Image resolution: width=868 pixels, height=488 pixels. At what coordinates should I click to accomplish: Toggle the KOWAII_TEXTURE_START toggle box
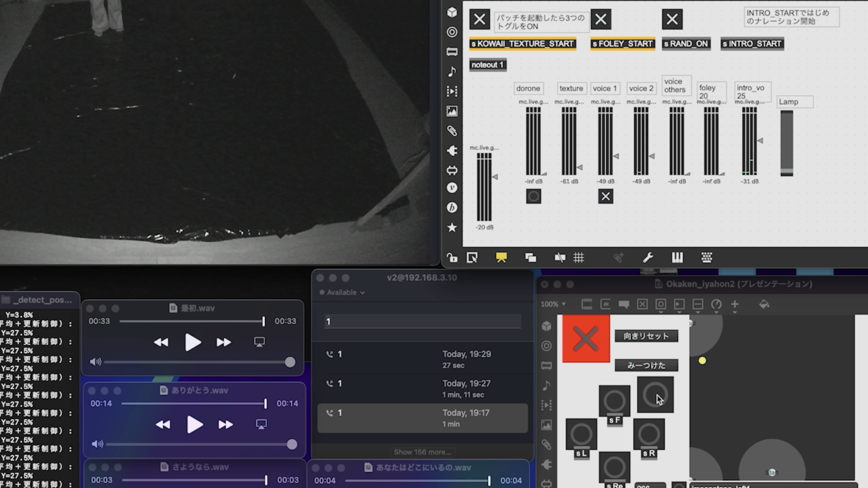coord(480,19)
